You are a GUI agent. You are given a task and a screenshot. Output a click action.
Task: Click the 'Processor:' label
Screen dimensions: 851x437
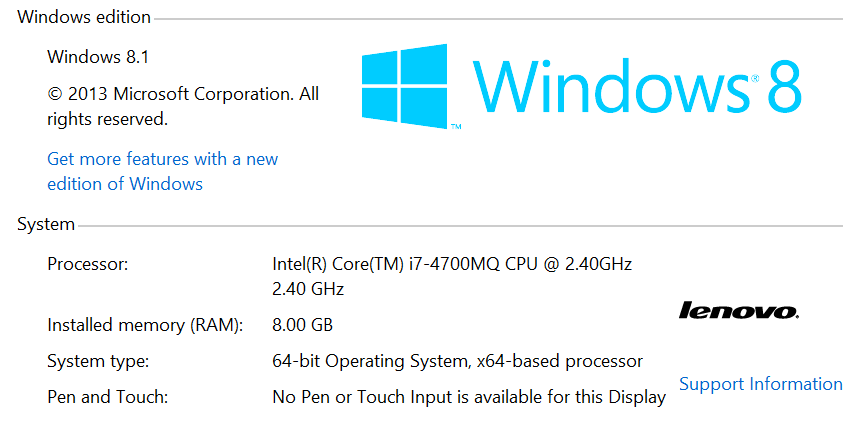[x=88, y=264]
